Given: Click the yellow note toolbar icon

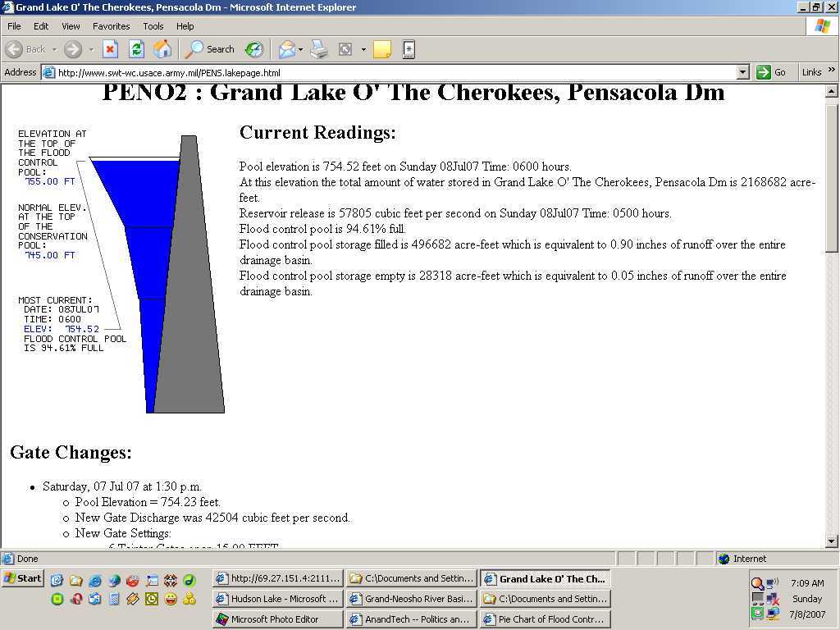Looking at the screenshot, I should click(x=381, y=49).
